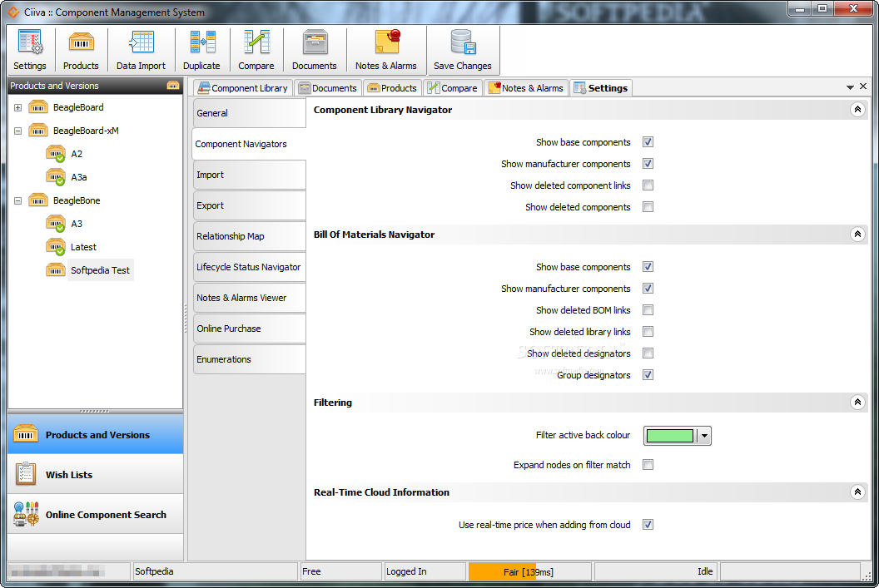This screenshot has width=879, height=588.
Task: Enable Show deleted BOM links
Action: tap(648, 310)
